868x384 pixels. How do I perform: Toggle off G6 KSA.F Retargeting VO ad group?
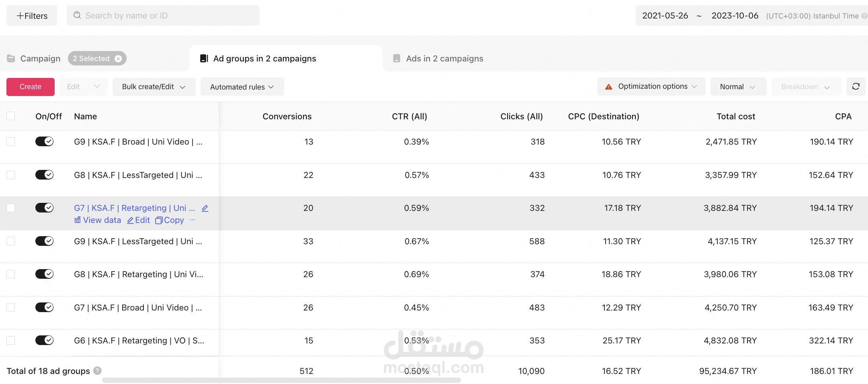point(45,340)
